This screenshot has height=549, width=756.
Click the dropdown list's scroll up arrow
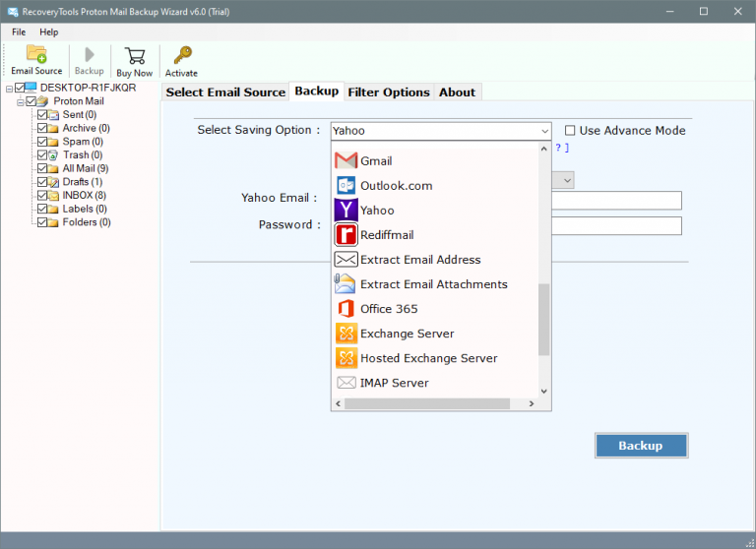(x=543, y=149)
